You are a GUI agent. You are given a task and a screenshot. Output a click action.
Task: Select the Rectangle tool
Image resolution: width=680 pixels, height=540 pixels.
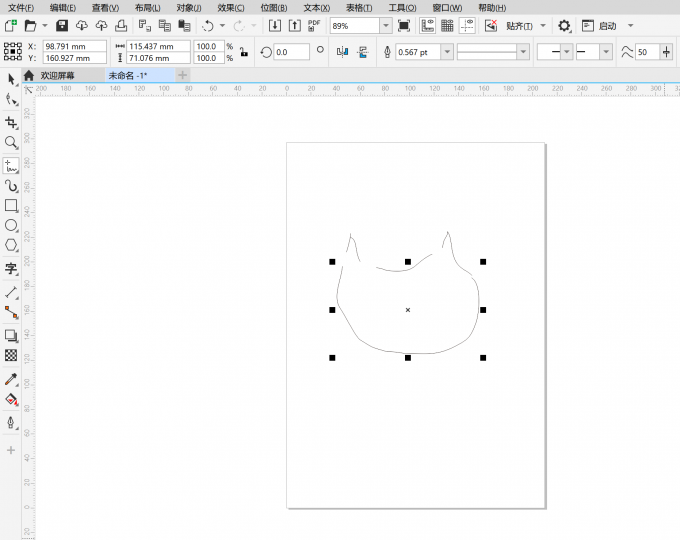click(x=11, y=206)
